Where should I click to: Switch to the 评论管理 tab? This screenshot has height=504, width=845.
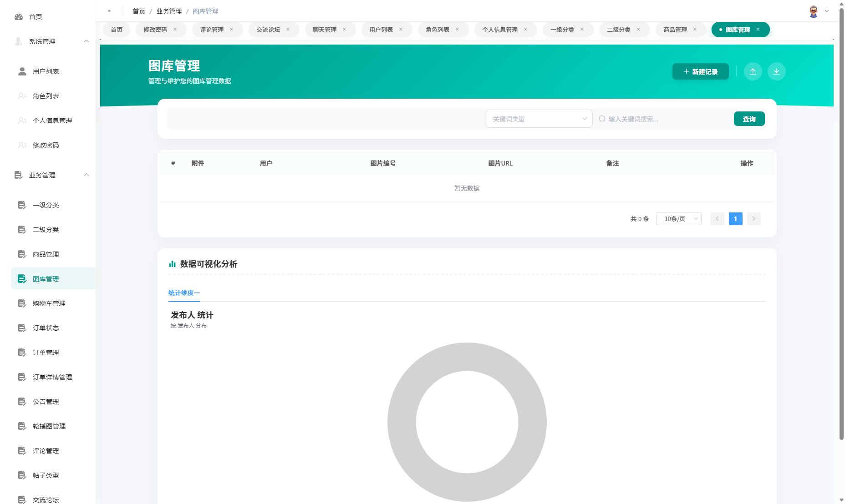click(212, 29)
